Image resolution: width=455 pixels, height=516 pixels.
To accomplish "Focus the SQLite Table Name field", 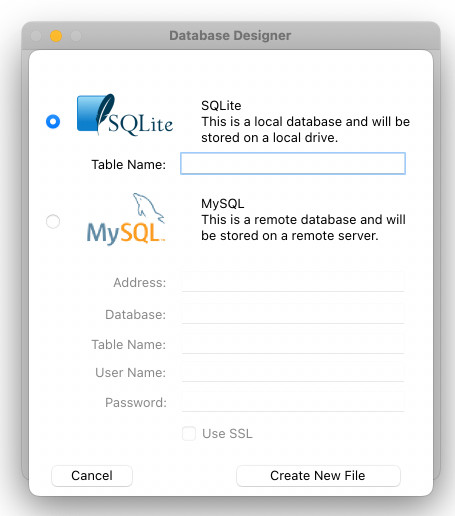I will tap(293, 163).
